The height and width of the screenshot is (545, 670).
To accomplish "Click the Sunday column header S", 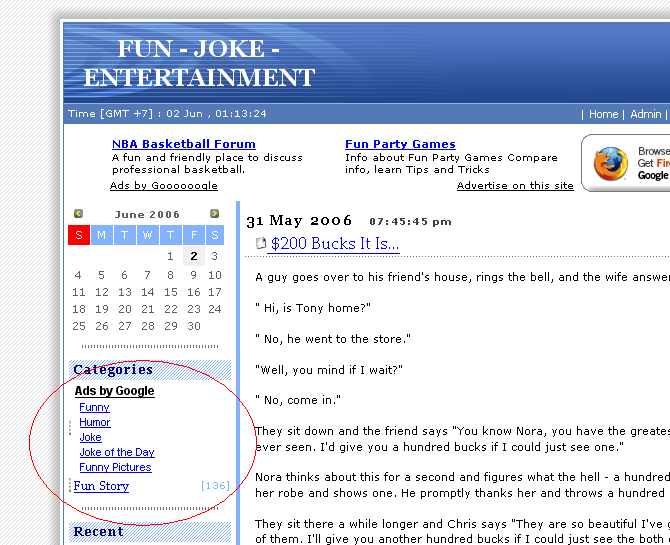I will coord(79,235).
